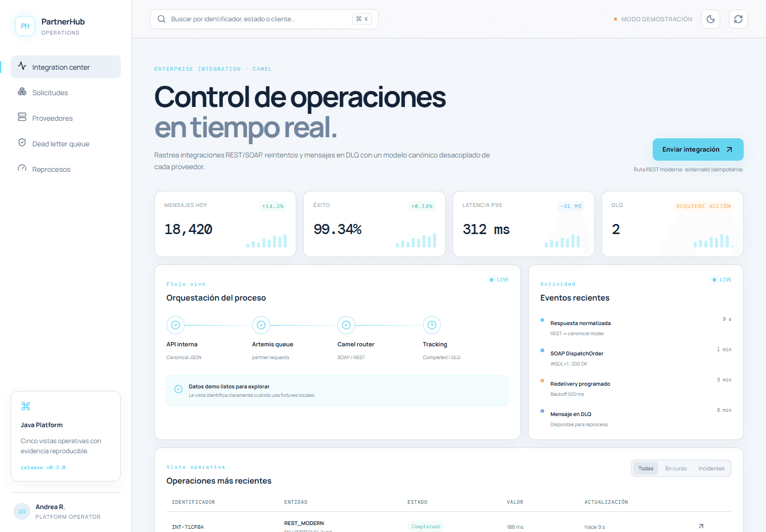The image size is (766, 532).
Task: Go to Proveedores section
Action: (x=65, y=118)
